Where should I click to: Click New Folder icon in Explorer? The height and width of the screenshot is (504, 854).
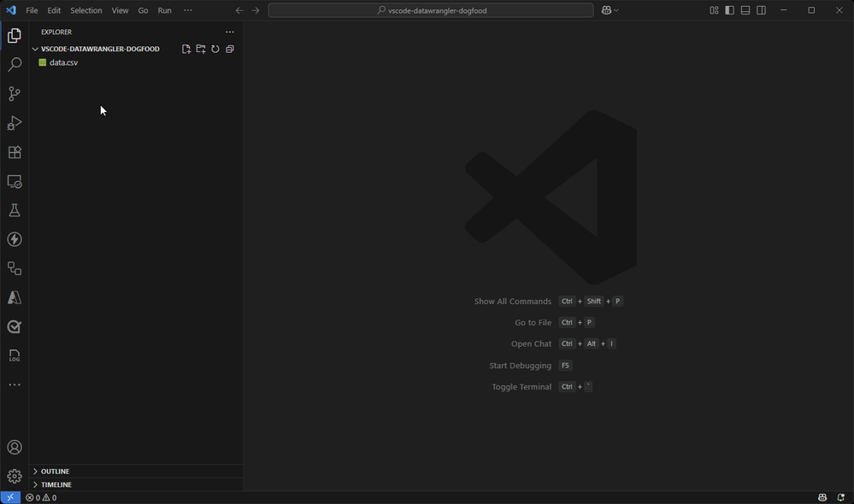pyautogui.click(x=201, y=49)
